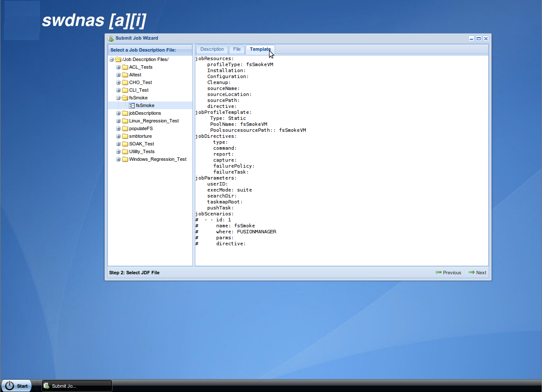Click the open fsSmoke folder icon
Viewport: 542px width, 392px height.
[125, 98]
